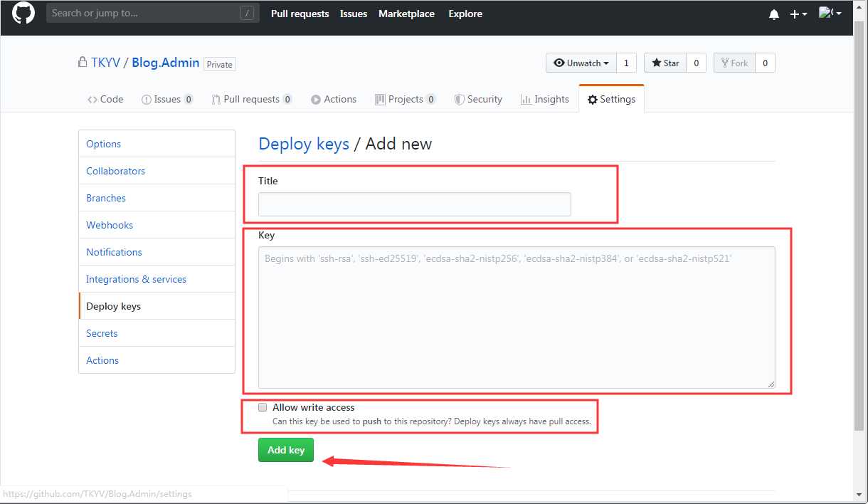
Task: Open the stargazers count beside Star
Action: tap(696, 63)
